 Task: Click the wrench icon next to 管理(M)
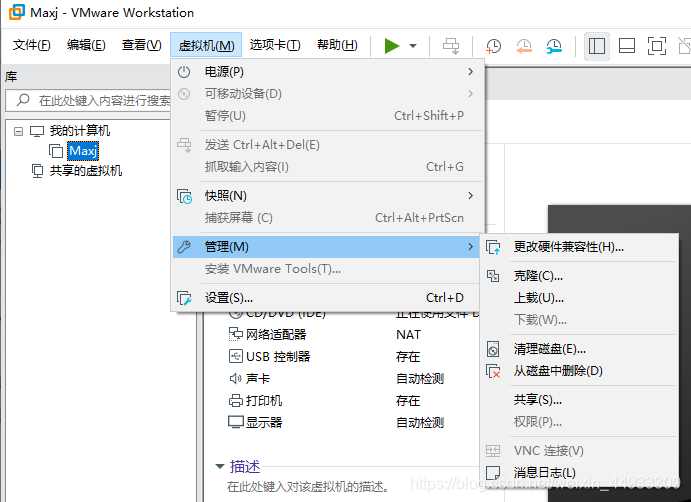tap(184, 247)
